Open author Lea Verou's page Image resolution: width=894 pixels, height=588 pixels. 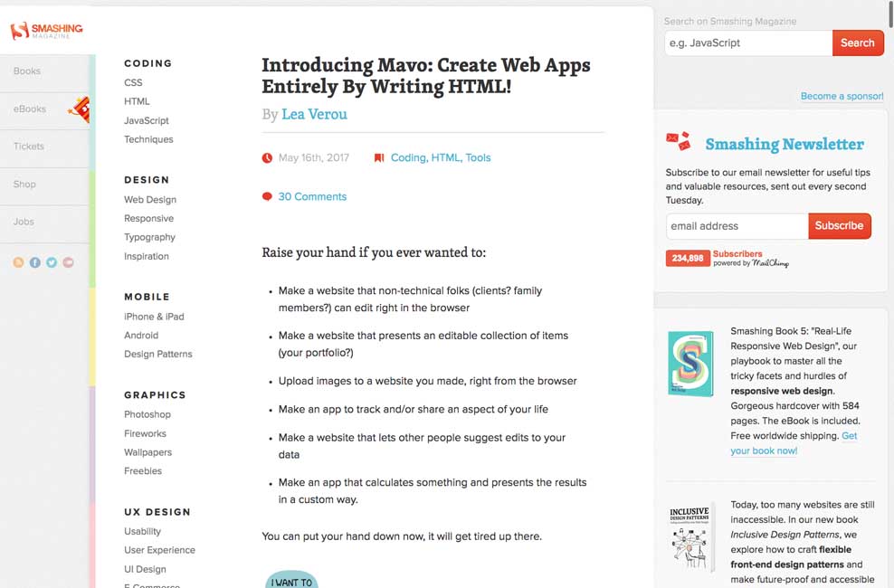pos(314,114)
